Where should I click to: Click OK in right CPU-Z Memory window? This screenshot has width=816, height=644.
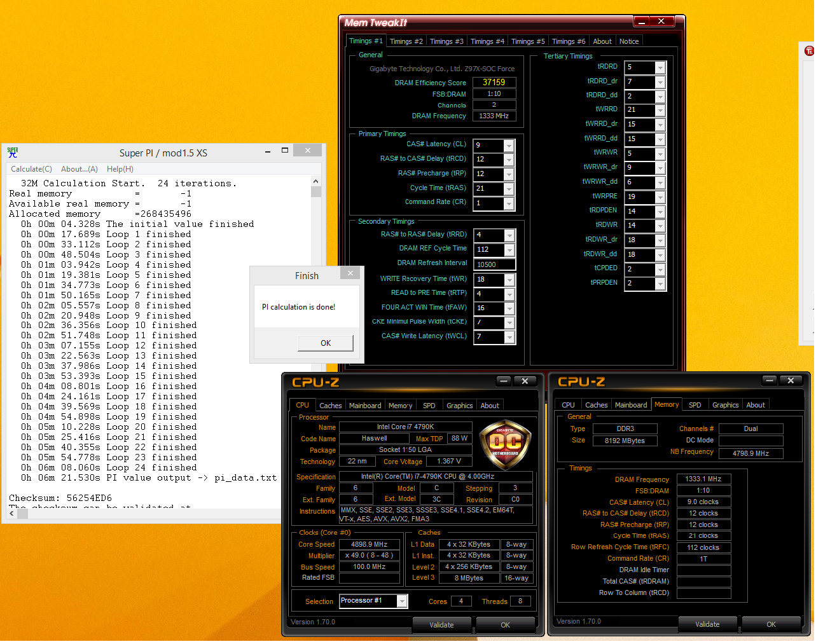click(x=771, y=624)
